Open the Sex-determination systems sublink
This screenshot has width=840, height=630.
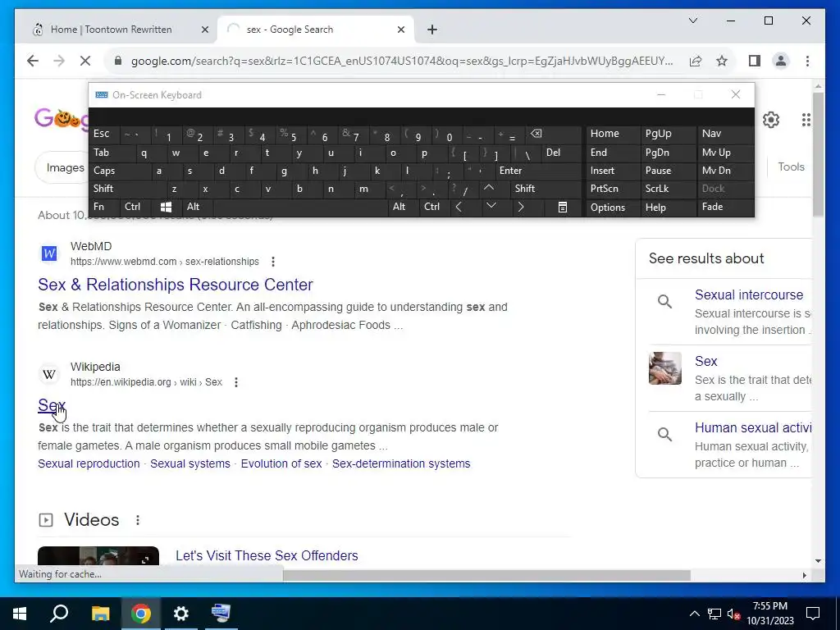401,463
